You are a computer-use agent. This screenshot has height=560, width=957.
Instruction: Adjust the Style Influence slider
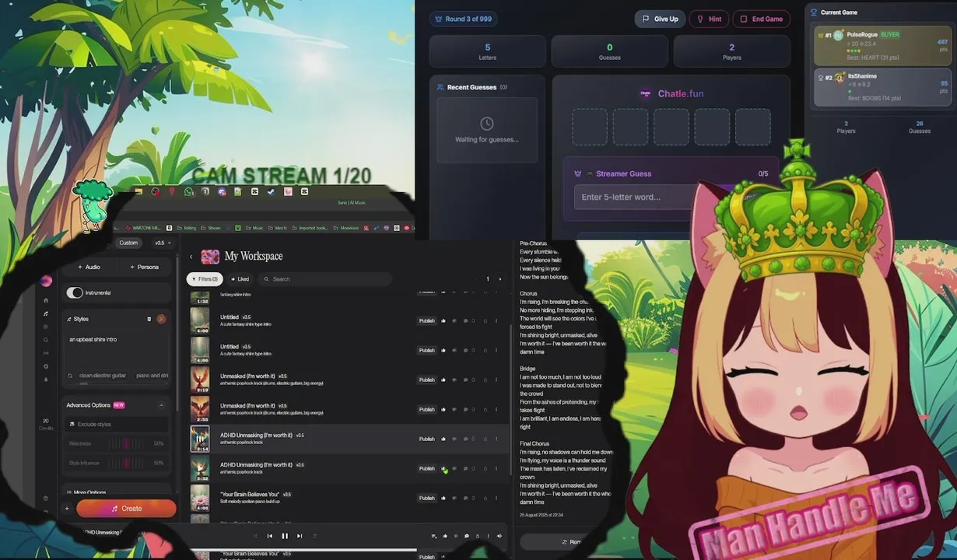[x=125, y=463]
